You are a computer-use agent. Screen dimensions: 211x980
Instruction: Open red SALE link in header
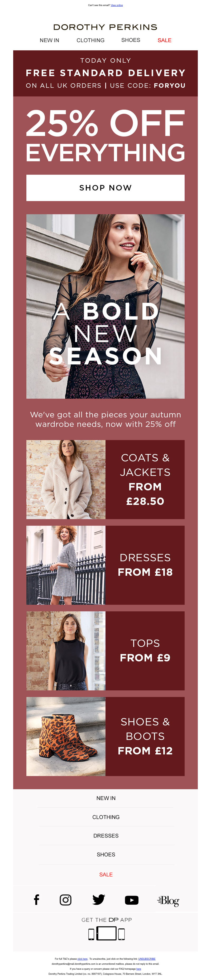[x=165, y=40]
